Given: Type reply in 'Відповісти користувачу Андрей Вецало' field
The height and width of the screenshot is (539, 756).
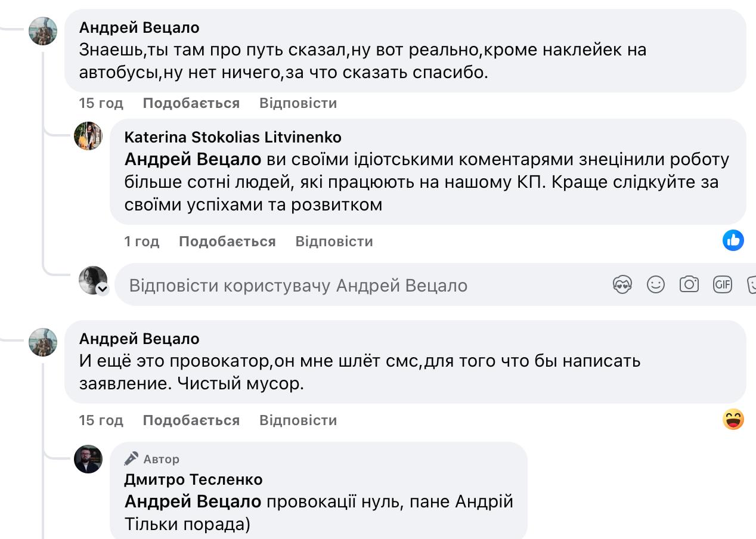Looking at the screenshot, I should [x=358, y=286].
